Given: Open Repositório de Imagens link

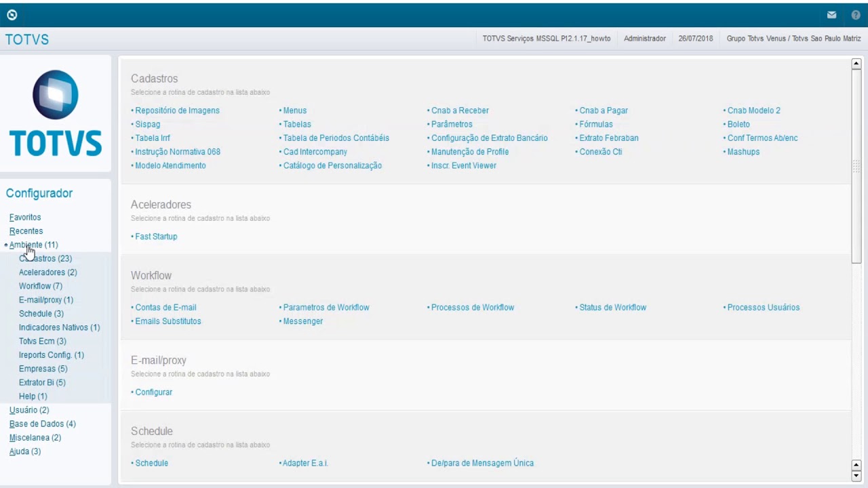Looking at the screenshot, I should (x=177, y=110).
